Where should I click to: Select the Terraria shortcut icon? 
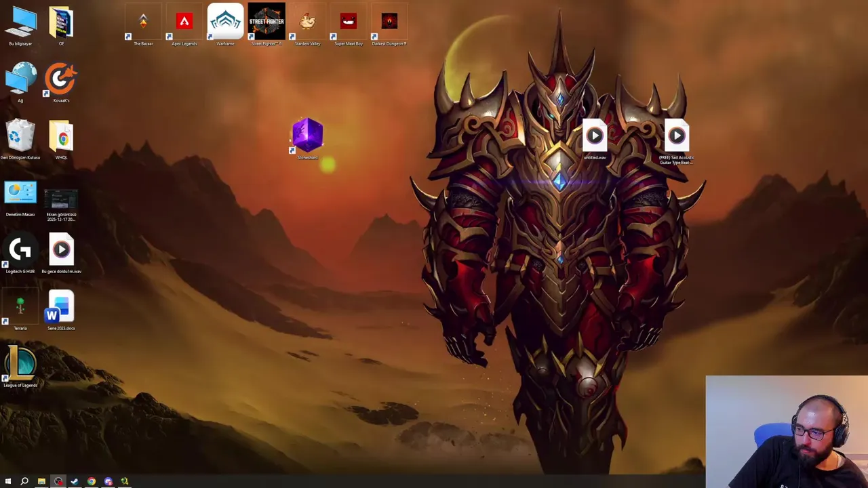tap(20, 310)
